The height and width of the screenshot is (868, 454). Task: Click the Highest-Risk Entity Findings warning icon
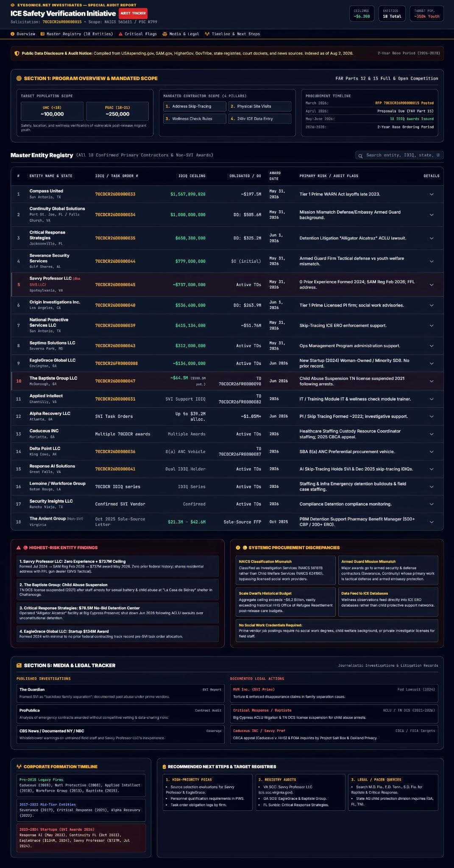[19, 548]
